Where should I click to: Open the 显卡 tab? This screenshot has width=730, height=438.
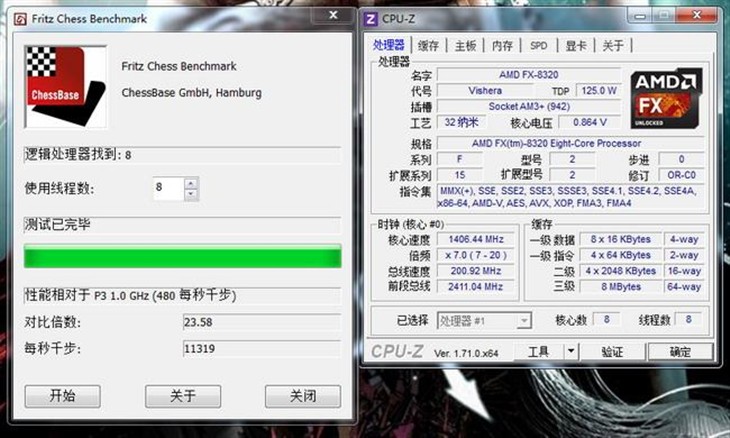tap(576, 46)
